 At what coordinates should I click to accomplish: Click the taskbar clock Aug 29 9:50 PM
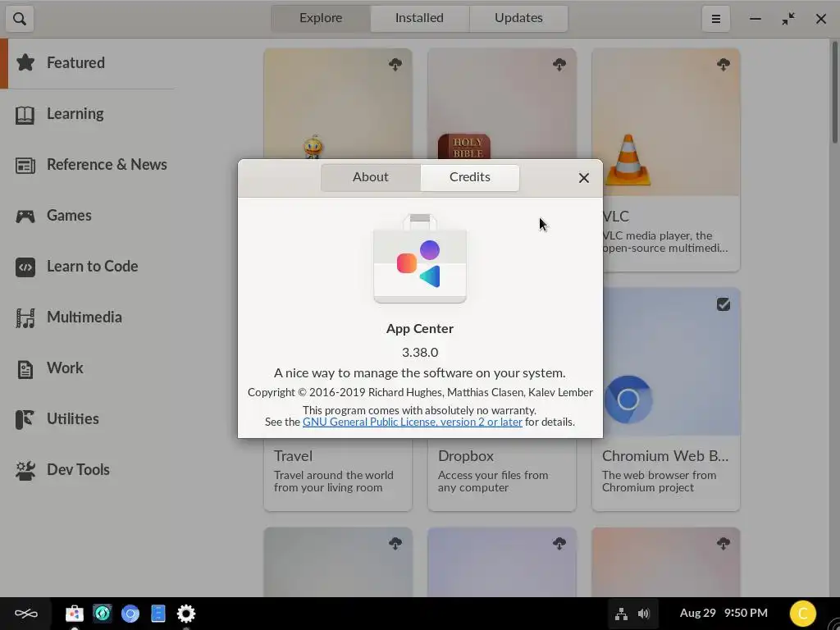pos(724,613)
